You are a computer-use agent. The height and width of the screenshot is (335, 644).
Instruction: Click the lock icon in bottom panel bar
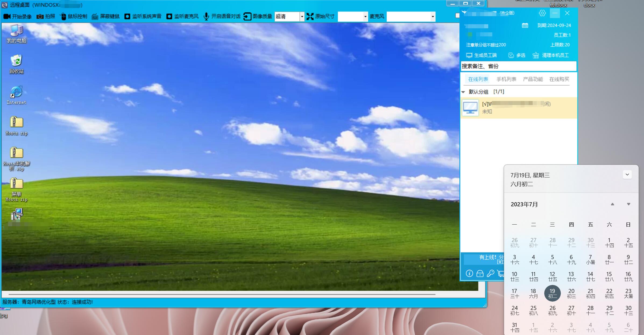coord(480,274)
